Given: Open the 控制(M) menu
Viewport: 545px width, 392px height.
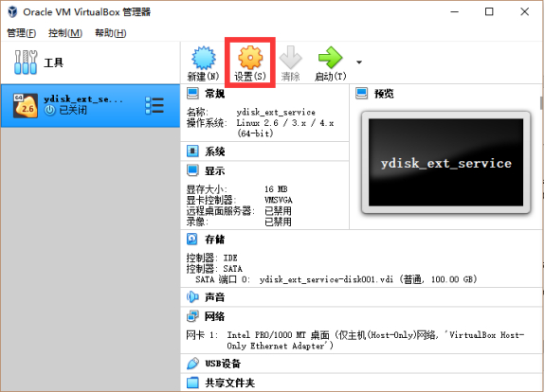Looking at the screenshot, I should click(65, 33).
